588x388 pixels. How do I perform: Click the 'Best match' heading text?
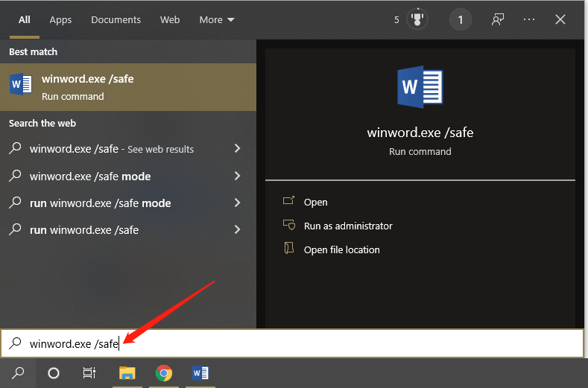point(33,51)
